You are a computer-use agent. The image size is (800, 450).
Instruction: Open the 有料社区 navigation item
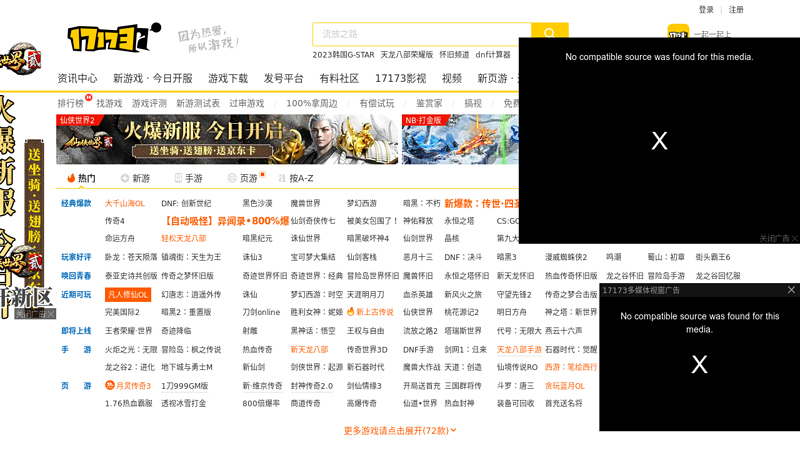[339, 78]
